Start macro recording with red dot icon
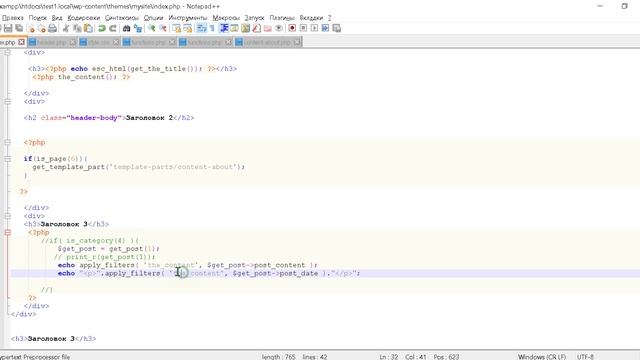 click(292, 28)
